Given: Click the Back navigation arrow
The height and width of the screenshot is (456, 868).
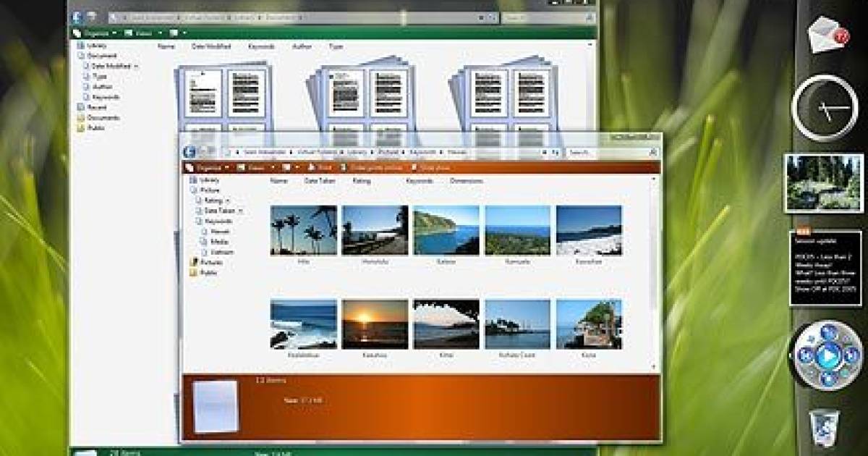Looking at the screenshot, I should pyautogui.click(x=190, y=153).
